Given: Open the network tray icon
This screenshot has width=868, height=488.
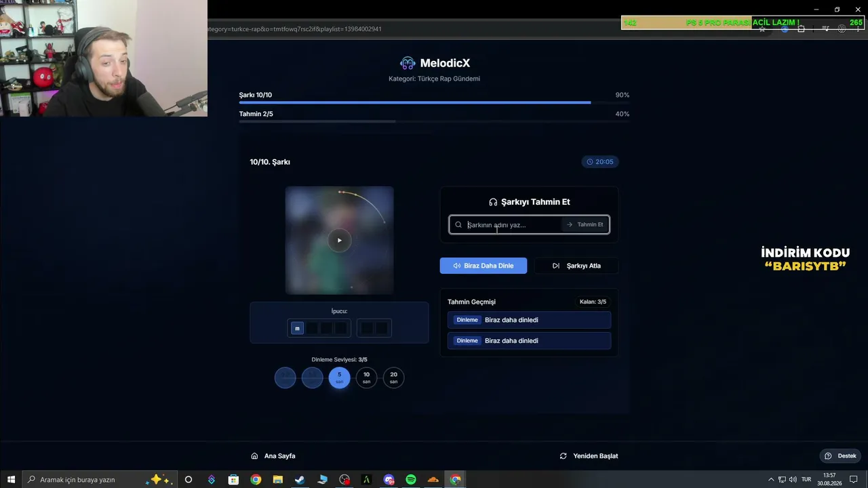Looking at the screenshot, I should [x=781, y=480].
